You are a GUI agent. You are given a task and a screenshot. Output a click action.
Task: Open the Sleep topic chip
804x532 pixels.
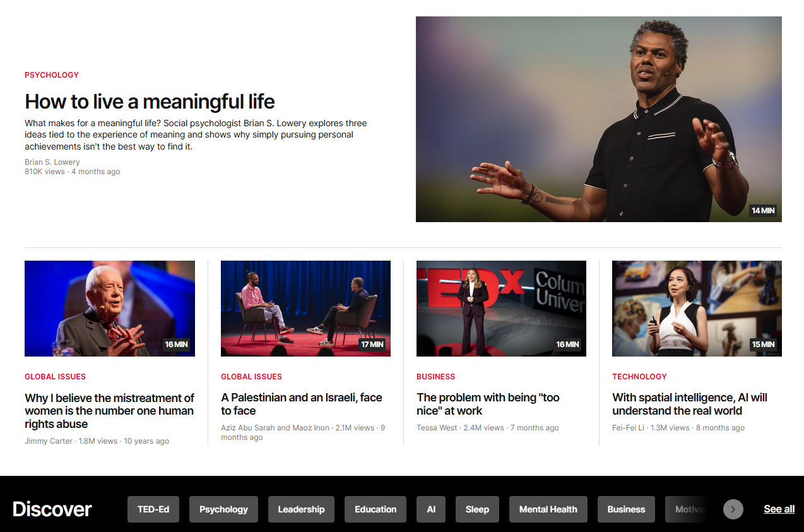[x=477, y=509]
